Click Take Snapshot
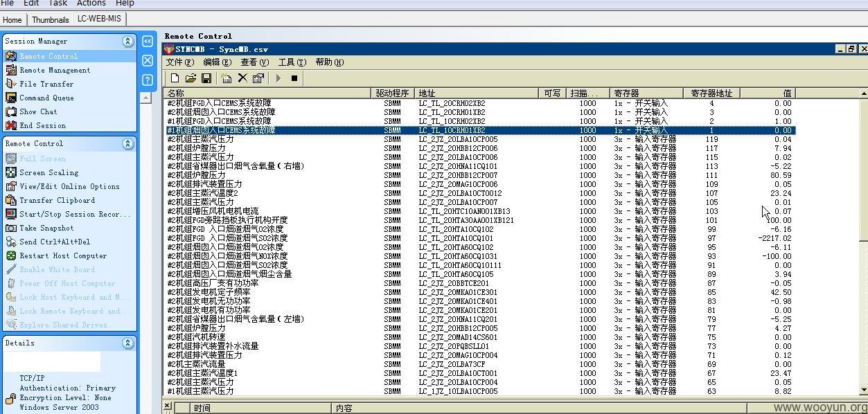868x414 pixels. pyautogui.click(x=46, y=228)
